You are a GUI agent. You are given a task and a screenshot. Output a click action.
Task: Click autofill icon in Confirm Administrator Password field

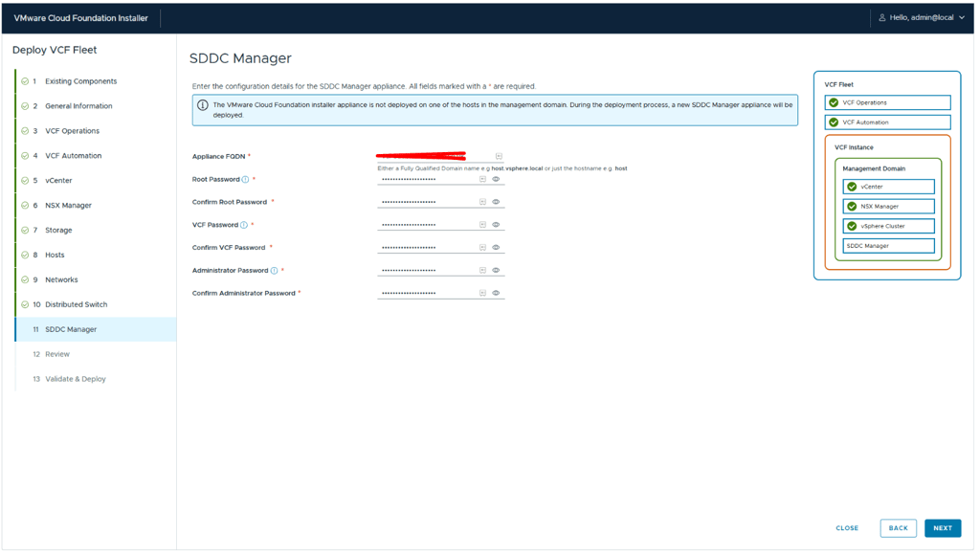pyautogui.click(x=482, y=293)
